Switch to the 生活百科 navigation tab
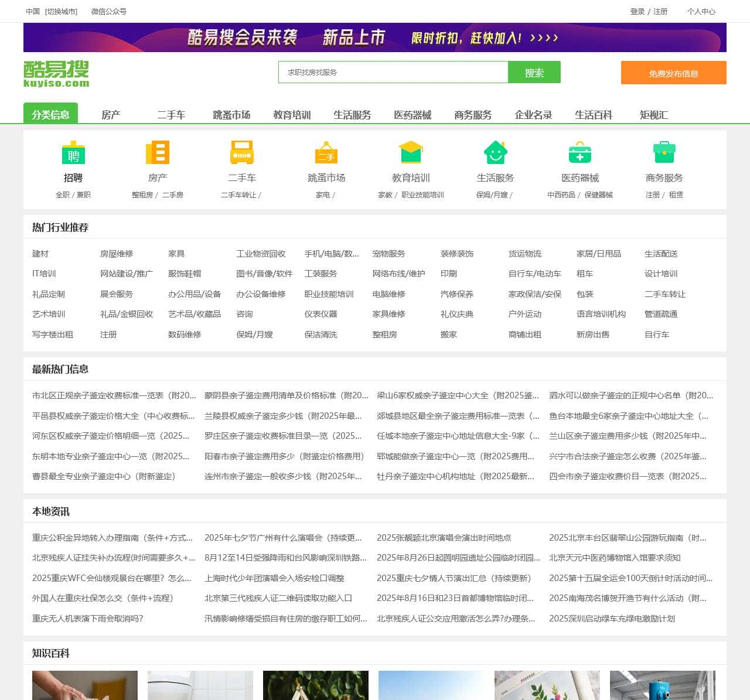Image resolution: width=750 pixels, height=700 pixels. [x=593, y=115]
